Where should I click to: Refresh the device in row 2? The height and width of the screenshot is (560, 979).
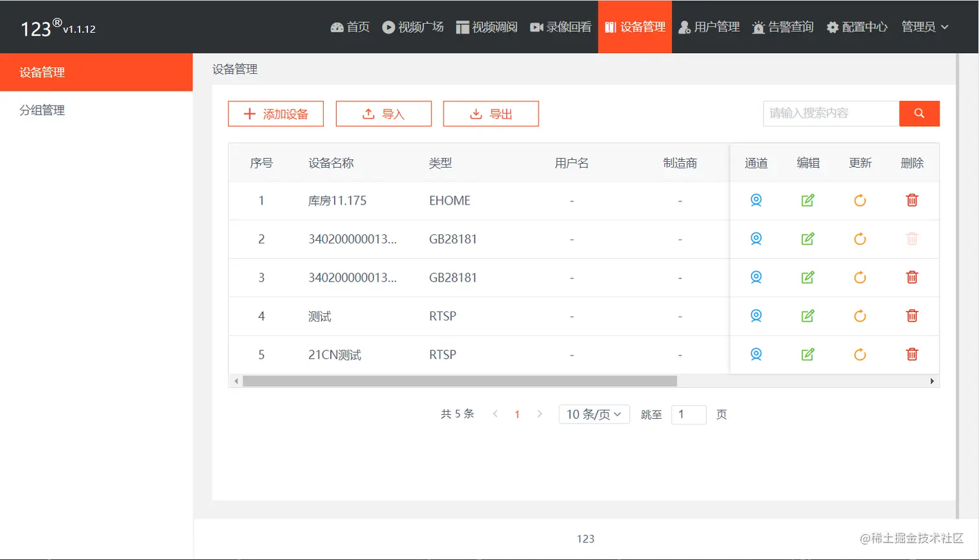860,239
